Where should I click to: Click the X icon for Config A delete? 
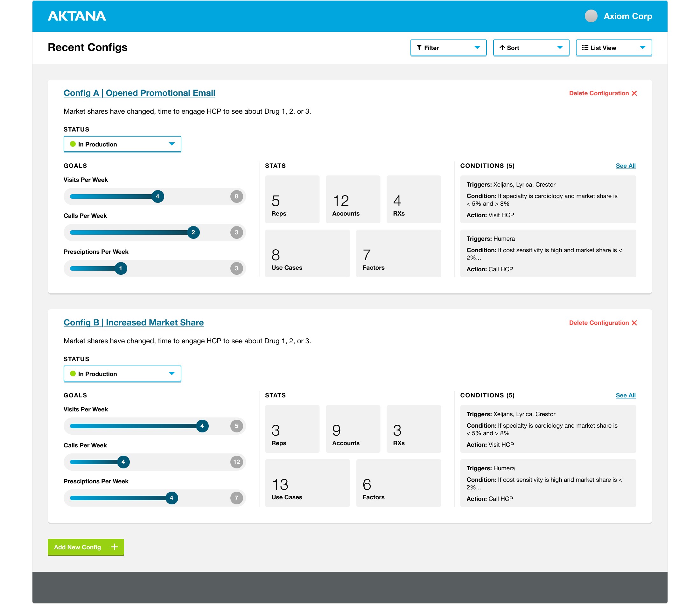(634, 93)
